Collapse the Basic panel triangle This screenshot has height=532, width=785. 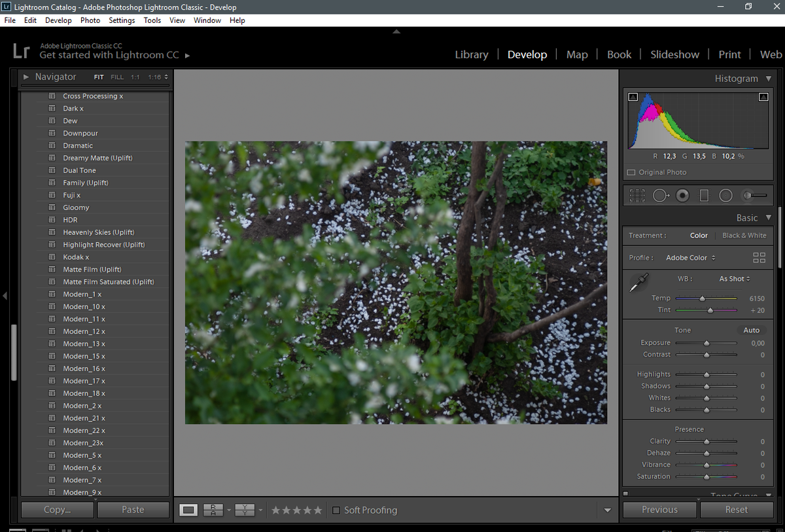(x=769, y=218)
